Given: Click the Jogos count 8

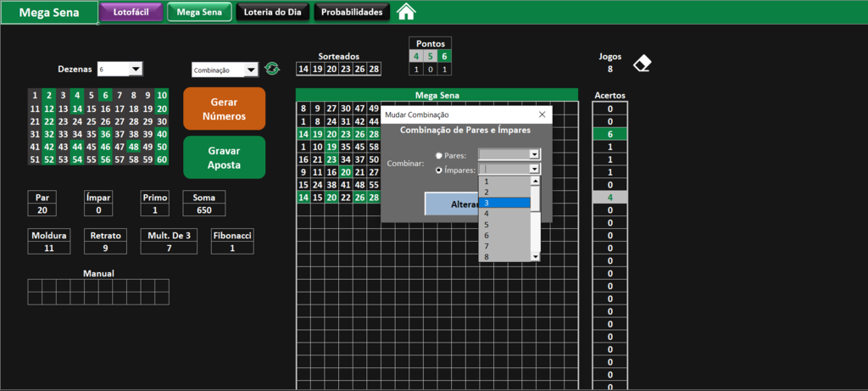Looking at the screenshot, I should (610, 70).
